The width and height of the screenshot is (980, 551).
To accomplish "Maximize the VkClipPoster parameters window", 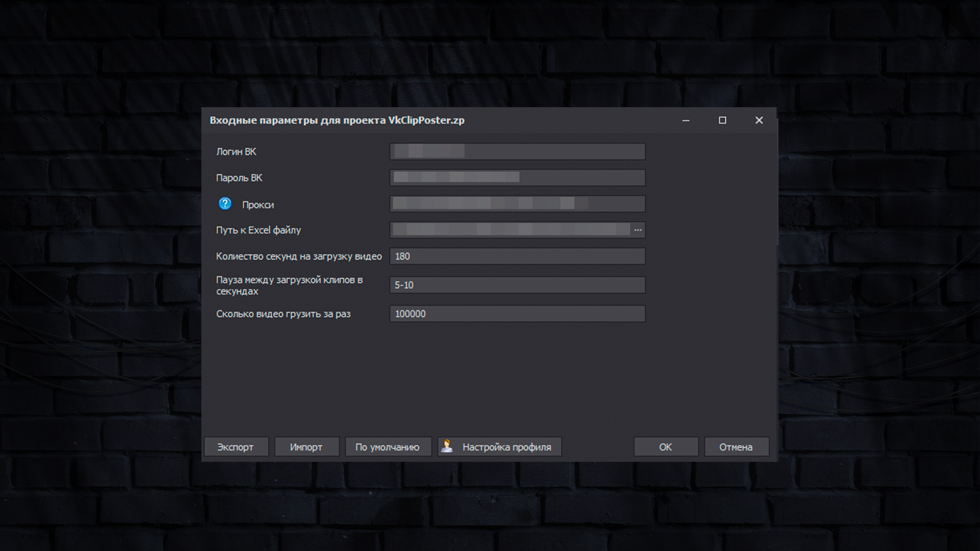I will point(722,121).
